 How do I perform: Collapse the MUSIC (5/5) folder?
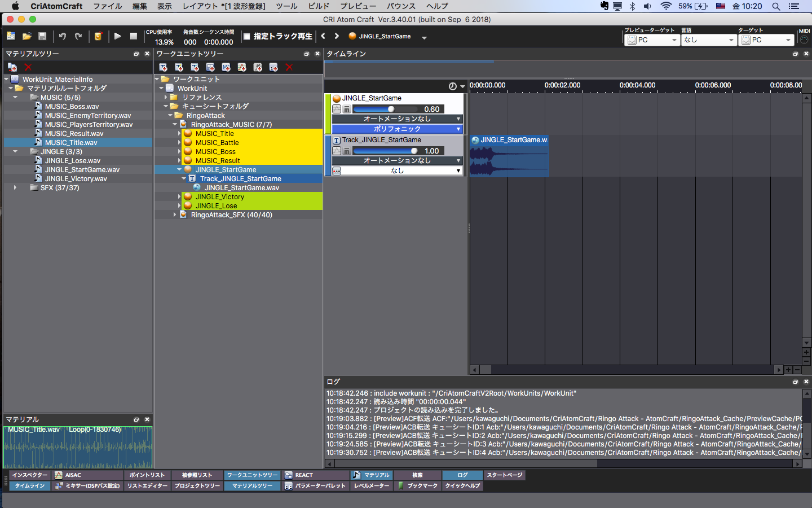click(15, 97)
